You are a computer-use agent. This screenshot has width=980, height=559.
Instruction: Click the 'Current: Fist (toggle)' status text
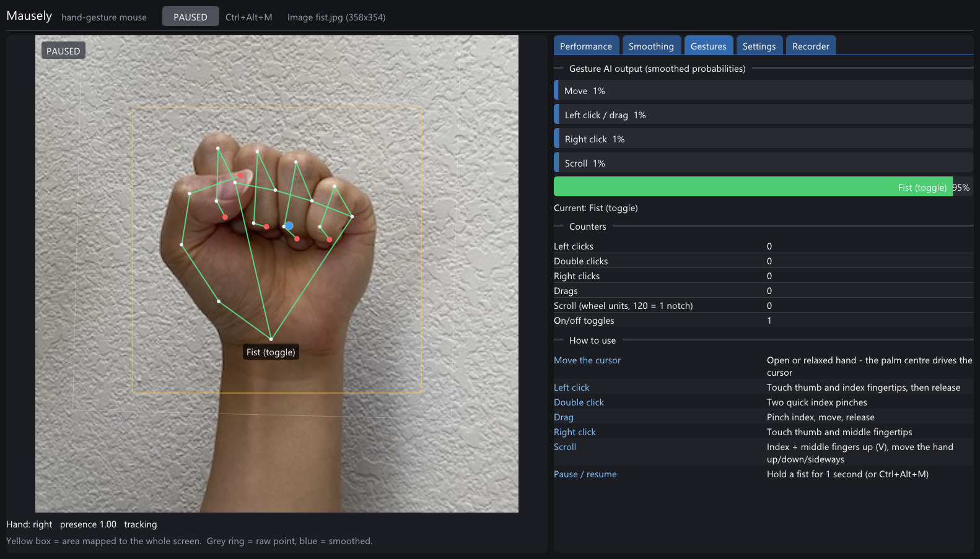596,208
